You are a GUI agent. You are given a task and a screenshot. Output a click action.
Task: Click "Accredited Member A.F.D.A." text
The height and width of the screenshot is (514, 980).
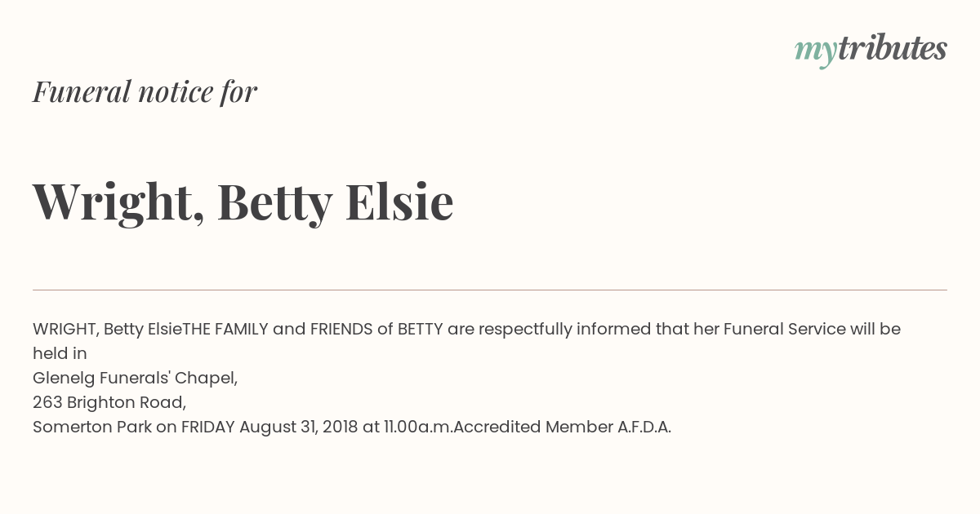(x=562, y=427)
